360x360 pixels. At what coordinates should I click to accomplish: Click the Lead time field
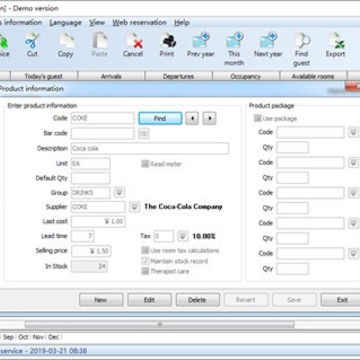tap(83, 236)
